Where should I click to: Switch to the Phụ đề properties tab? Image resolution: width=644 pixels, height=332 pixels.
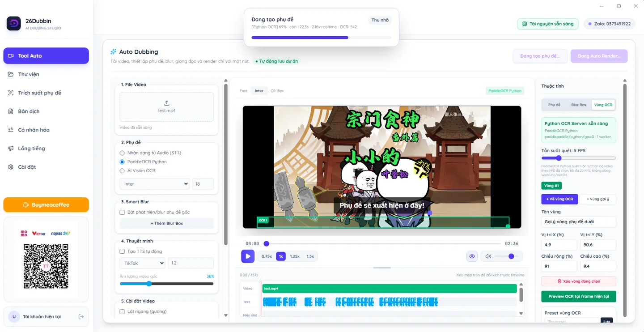tap(555, 105)
